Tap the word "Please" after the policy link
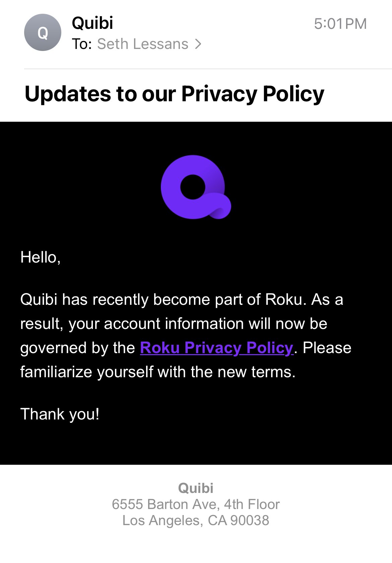This screenshot has height=563, width=392. pos(327,348)
